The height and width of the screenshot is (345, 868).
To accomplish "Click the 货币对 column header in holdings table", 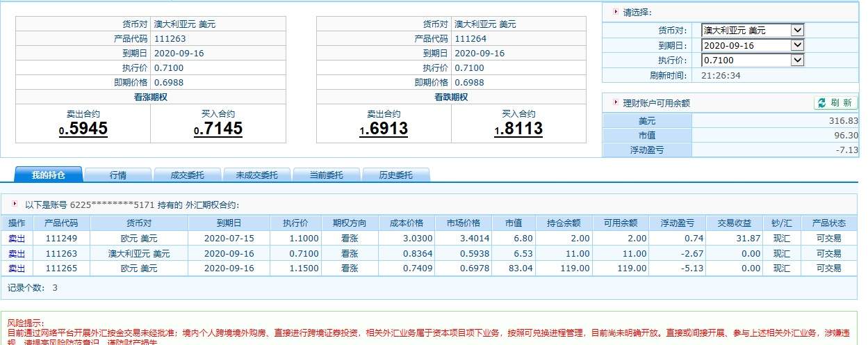I will pos(139,223).
